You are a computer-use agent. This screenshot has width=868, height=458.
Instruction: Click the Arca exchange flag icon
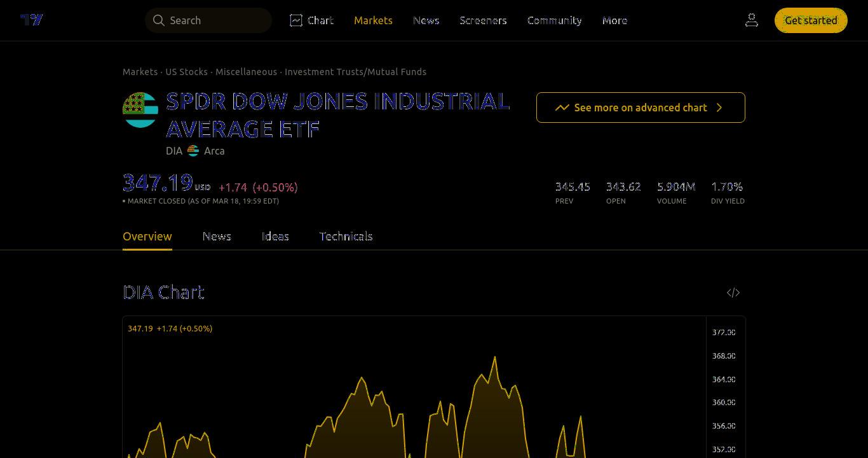tap(193, 151)
